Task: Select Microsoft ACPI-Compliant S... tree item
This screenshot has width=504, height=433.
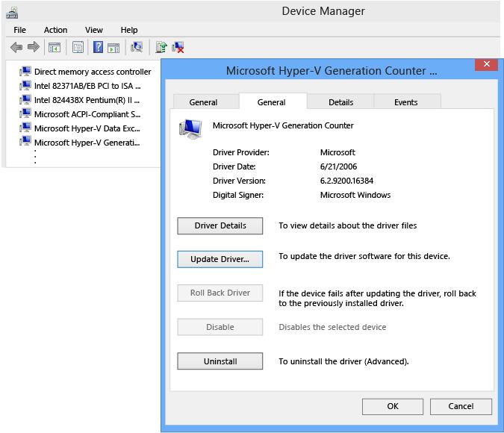Action: coord(87,113)
